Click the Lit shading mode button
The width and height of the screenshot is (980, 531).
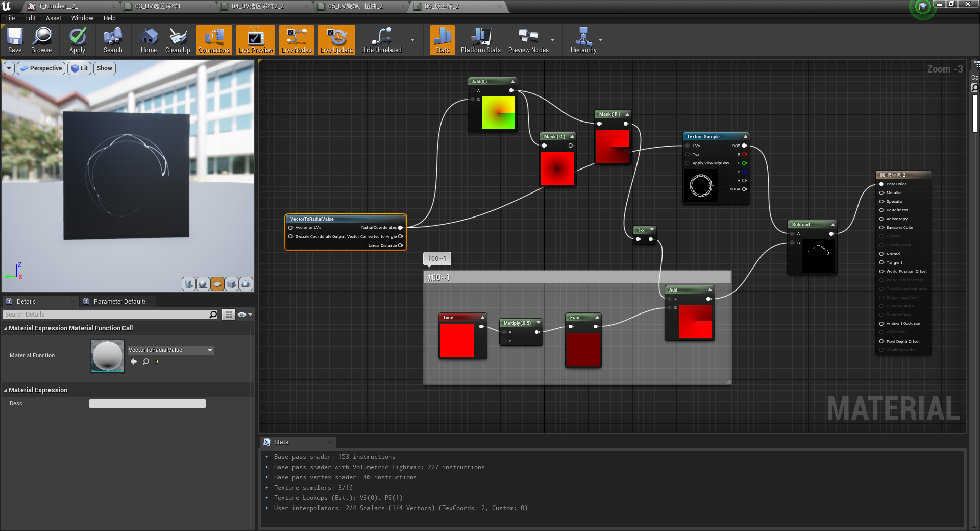(79, 68)
